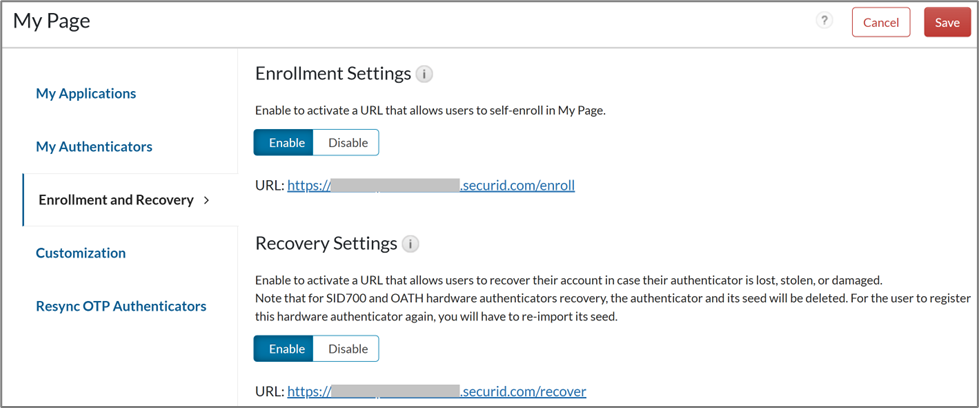Click the help question mark icon

(x=824, y=21)
